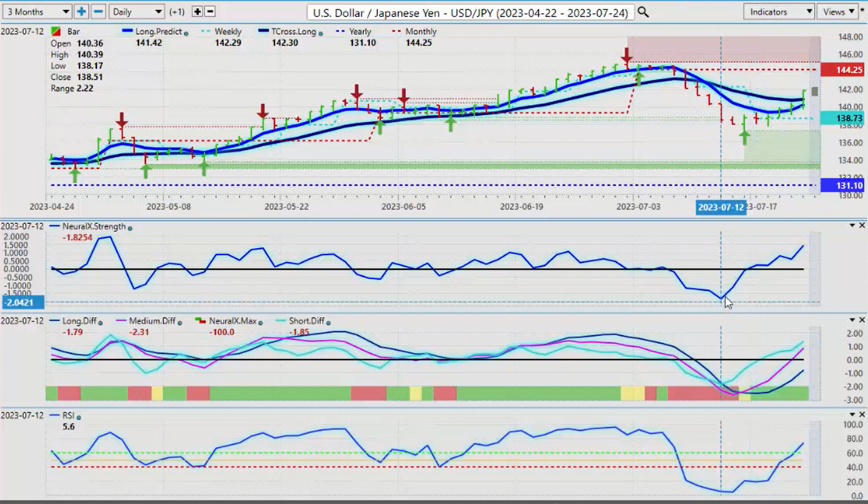Collapse the Long.Diff panel arrow
The image size is (868, 504).
852,320
